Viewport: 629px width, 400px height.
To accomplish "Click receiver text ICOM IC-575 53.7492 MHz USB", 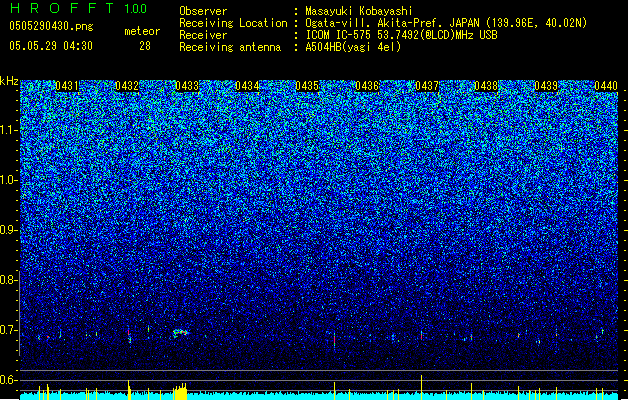I will tap(402, 35).
